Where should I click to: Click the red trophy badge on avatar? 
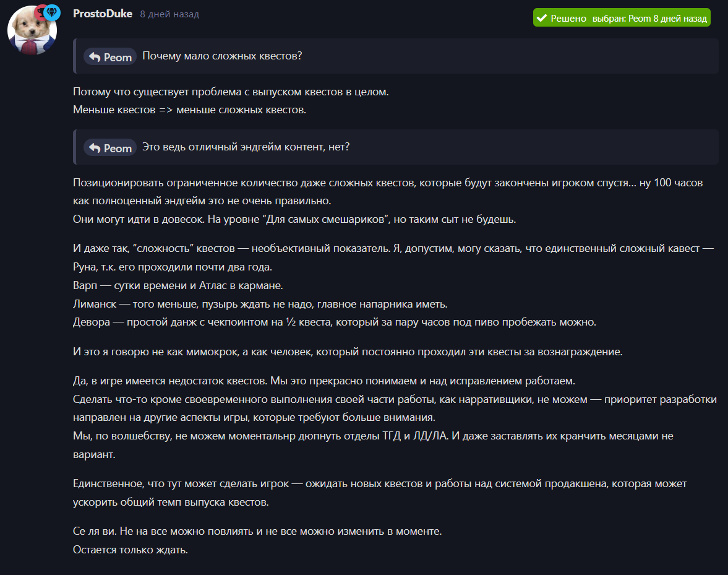tap(40, 12)
